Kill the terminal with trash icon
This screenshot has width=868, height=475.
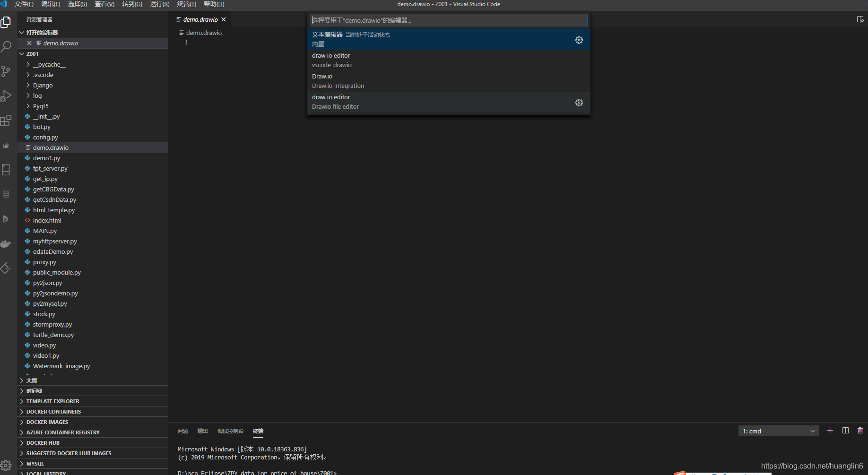pos(860,431)
